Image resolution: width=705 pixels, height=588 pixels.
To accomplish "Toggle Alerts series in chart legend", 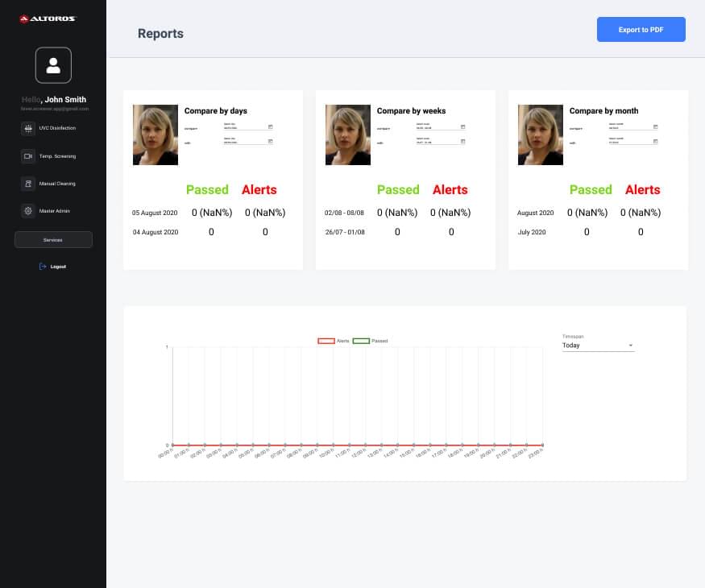I will click(x=326, y=341).
